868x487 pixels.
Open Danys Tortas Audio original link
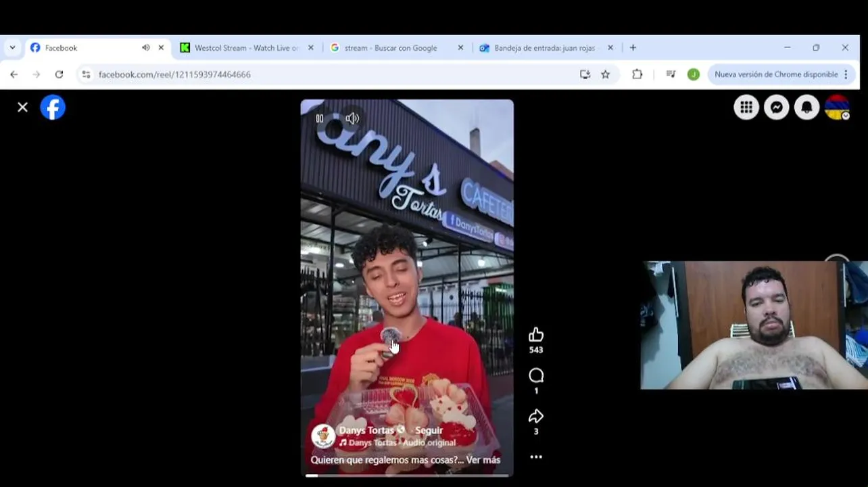[397, 443]
